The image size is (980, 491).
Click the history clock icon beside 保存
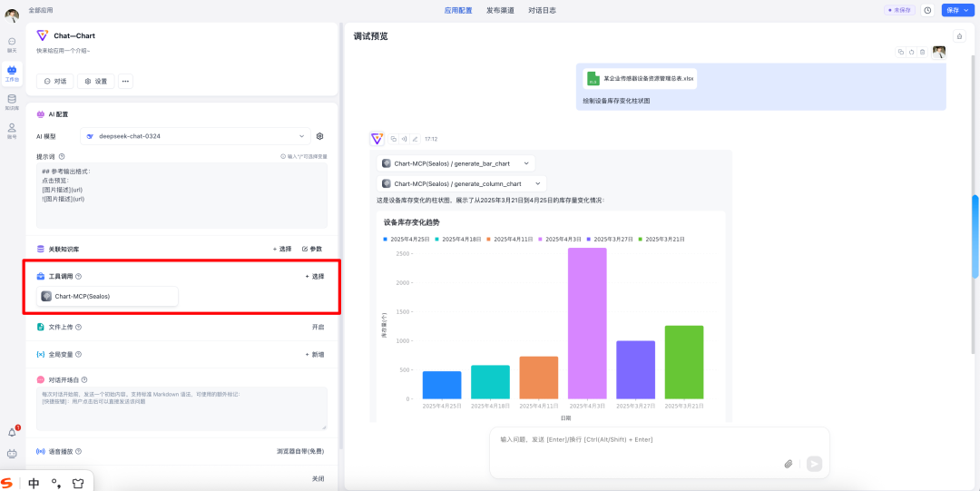click(927, 10)
